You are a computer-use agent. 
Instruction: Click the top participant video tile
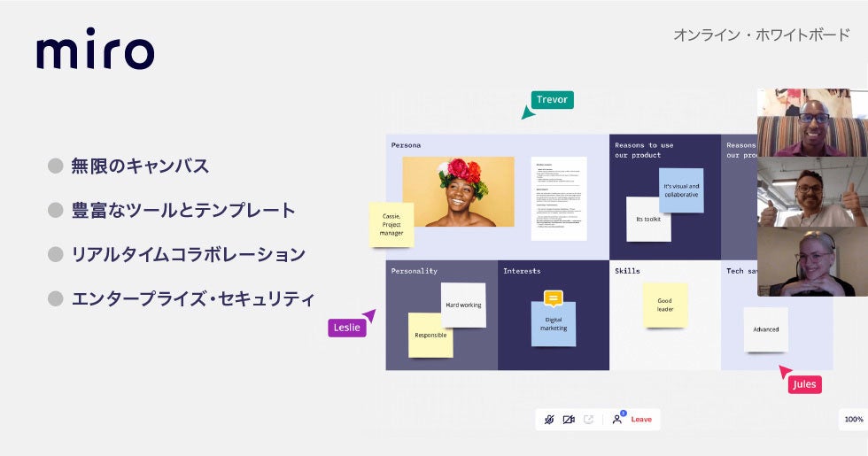point(812,123)
